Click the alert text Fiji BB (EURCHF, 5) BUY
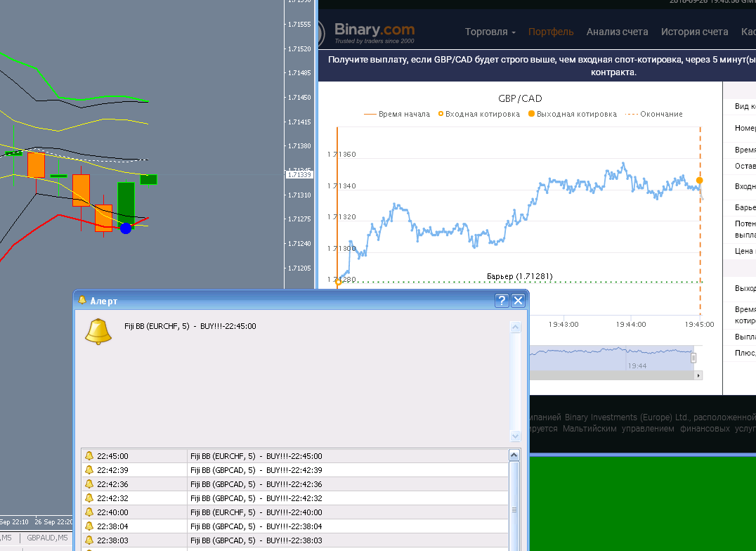The image size is (756, 551). pos(190,326)
